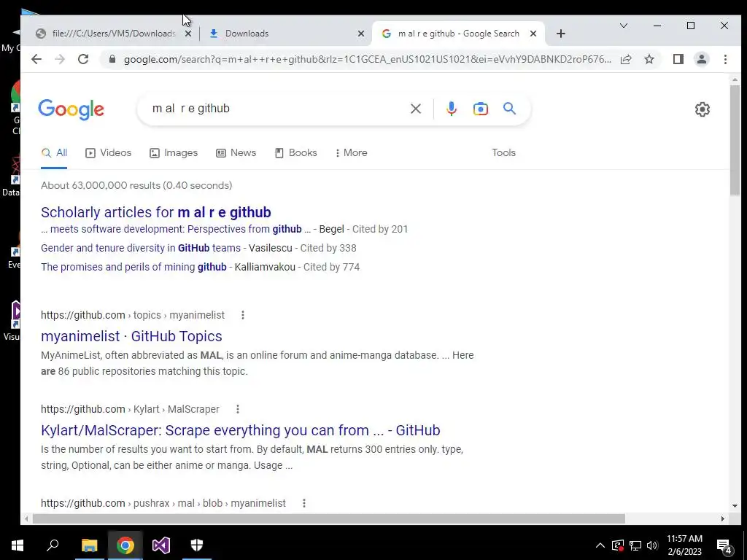Image resolution: width=747 pixels, height=560 pixels.
Task: Click the Chrome address bar URL
Action: click(368, 59)
